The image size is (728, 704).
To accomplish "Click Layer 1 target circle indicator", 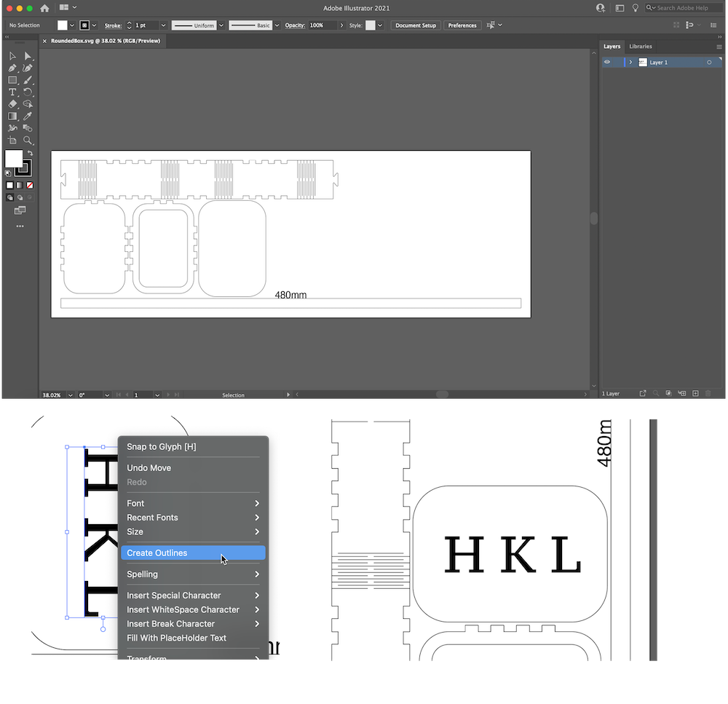I will click(x=709, y=63).
